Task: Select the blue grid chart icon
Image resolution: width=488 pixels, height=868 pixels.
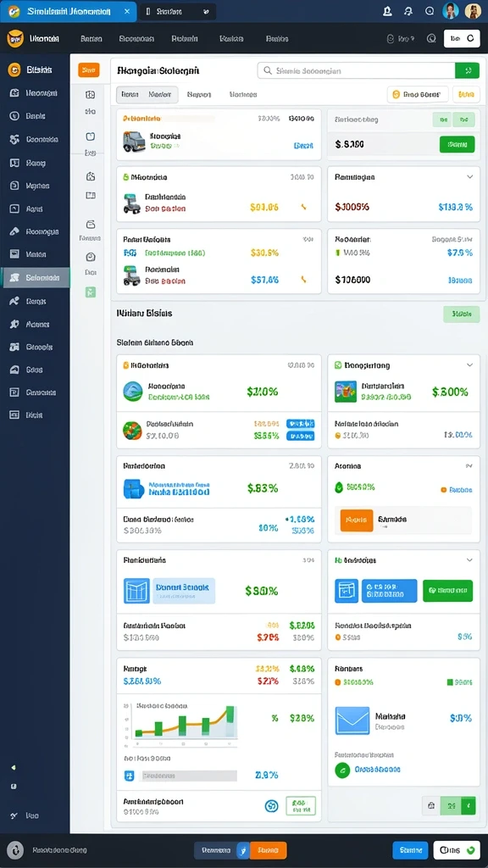Action: tap(136, 591)
